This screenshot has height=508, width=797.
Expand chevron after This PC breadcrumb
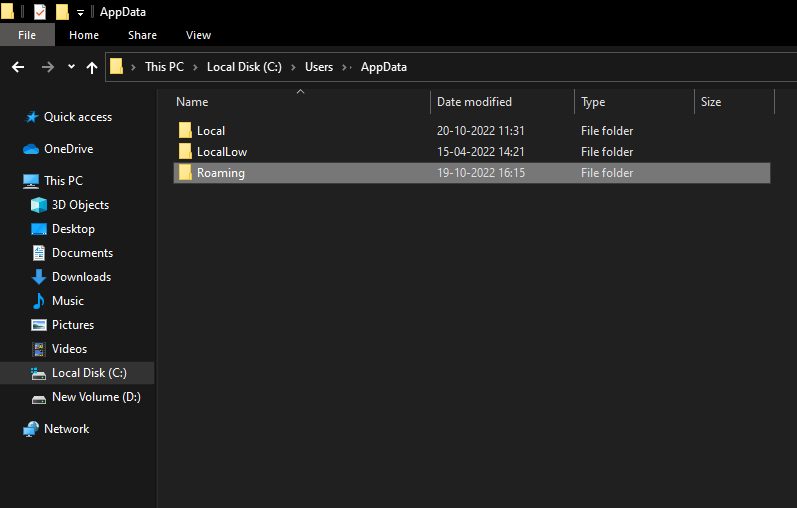pos(195,68)
